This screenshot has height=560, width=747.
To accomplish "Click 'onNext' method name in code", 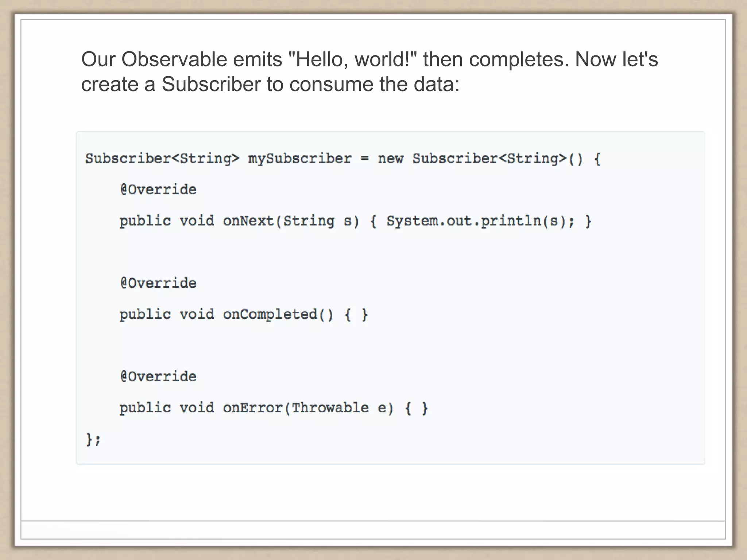I will pyautogui.click(x=248, y=221).
